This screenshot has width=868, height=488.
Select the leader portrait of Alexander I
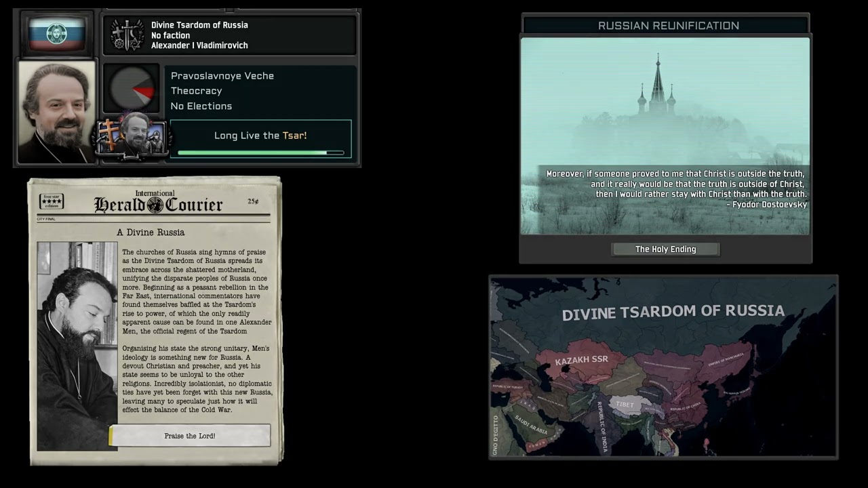pyautogui.click(x=57, y=113)
